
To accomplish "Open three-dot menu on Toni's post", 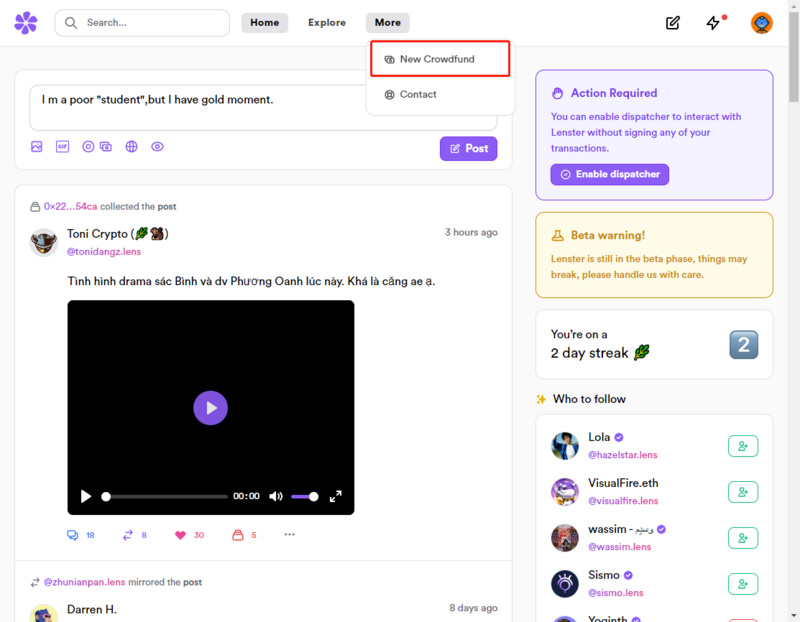I will pyautogui.click(x=290, y=535).
